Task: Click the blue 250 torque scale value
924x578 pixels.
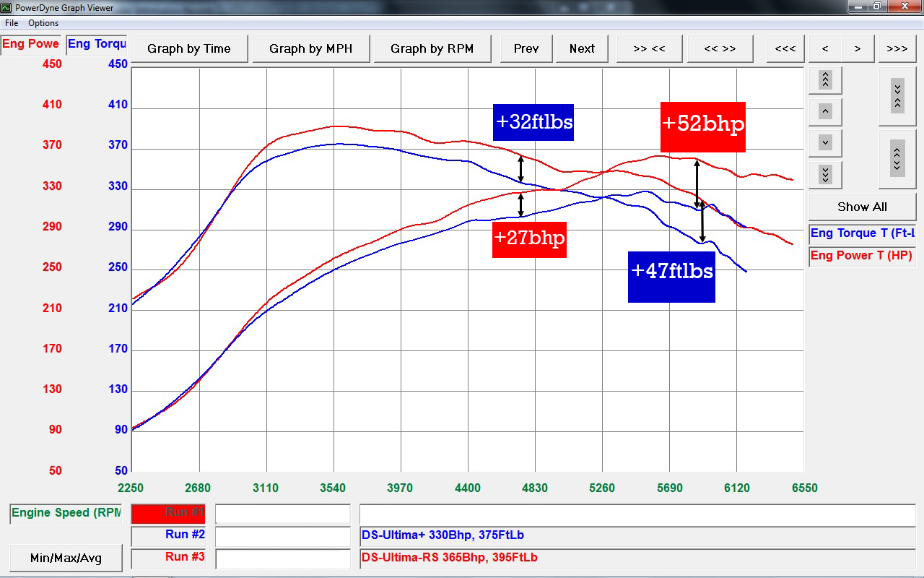Action: (117, 267)
